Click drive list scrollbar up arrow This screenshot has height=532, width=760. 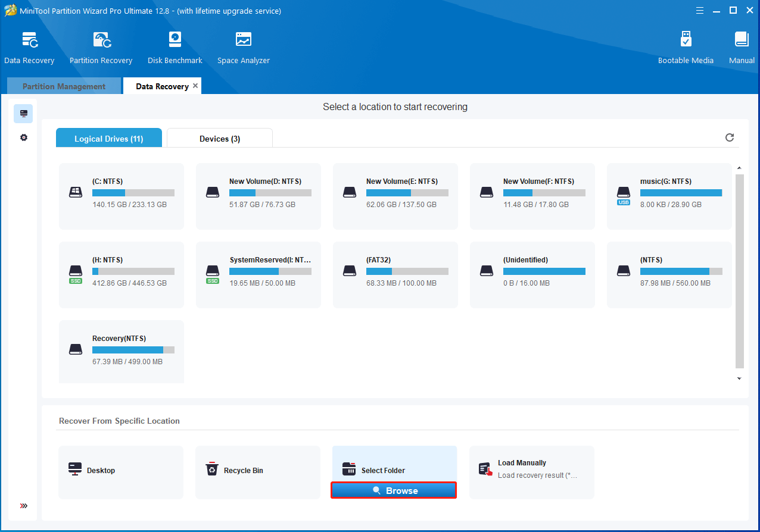click(x=739, y=168)
